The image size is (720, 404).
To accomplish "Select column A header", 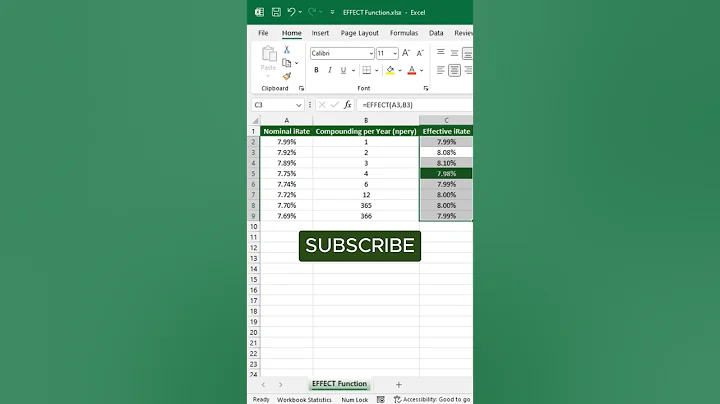I will pyautogui.click(x=287, y=120).
